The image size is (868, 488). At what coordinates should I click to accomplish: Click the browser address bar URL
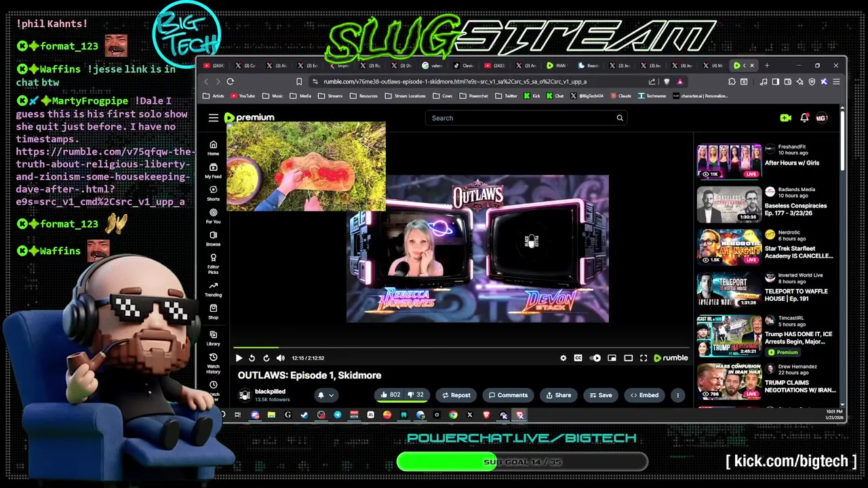455,81
